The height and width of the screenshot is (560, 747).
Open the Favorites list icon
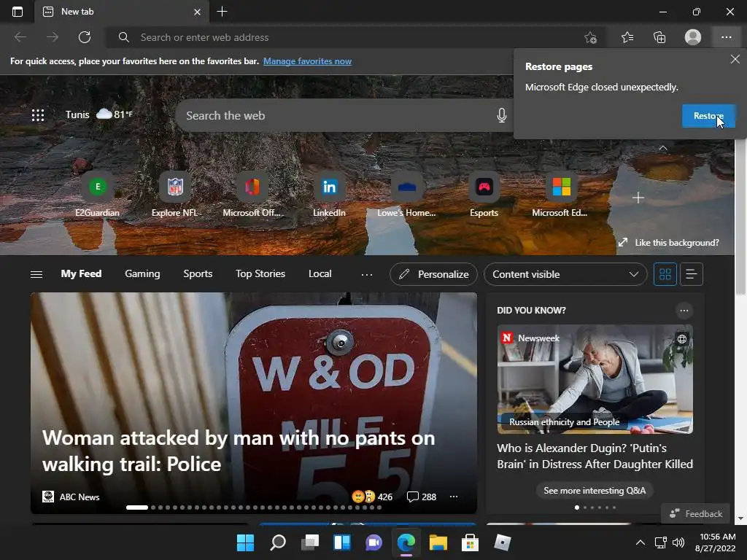[x=627, y=37]
